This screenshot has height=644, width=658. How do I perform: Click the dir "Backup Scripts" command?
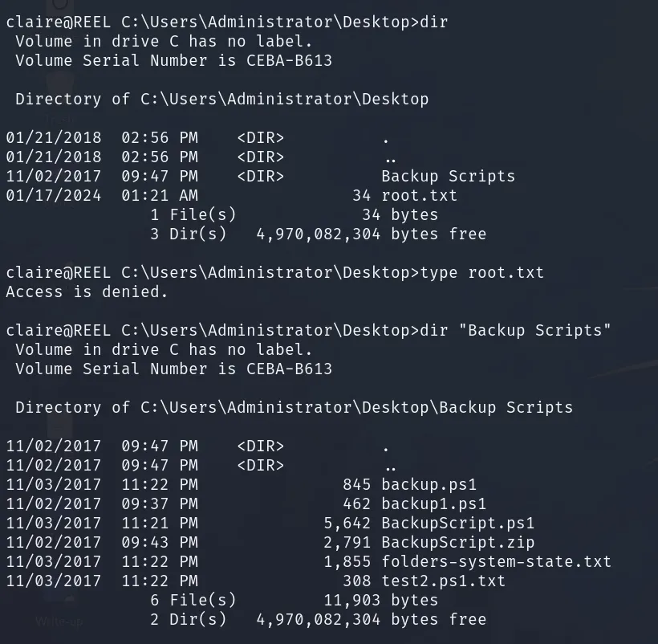515,330
